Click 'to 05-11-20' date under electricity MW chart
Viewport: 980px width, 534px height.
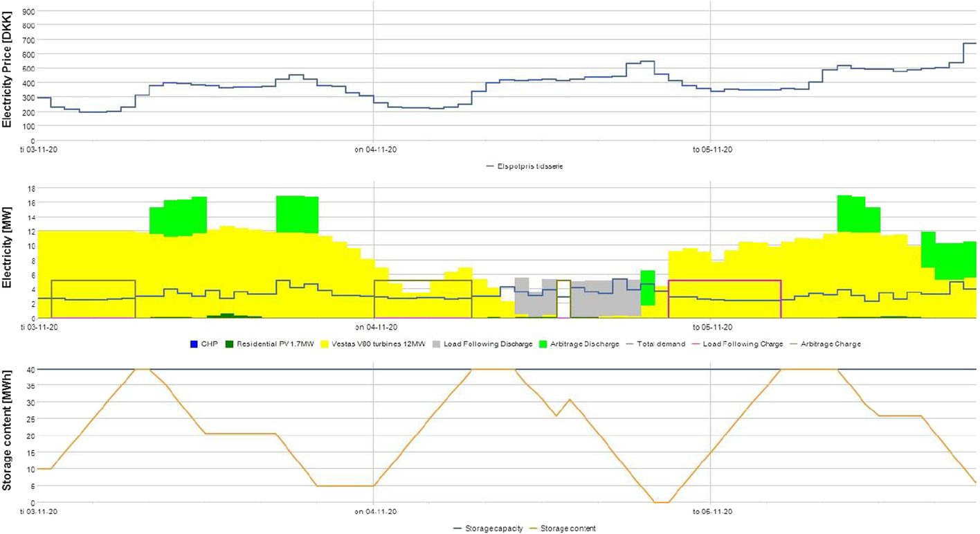point(712,326)
